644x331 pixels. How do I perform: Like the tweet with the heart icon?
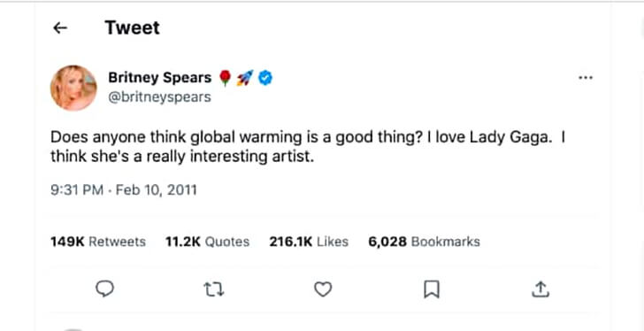323,289
